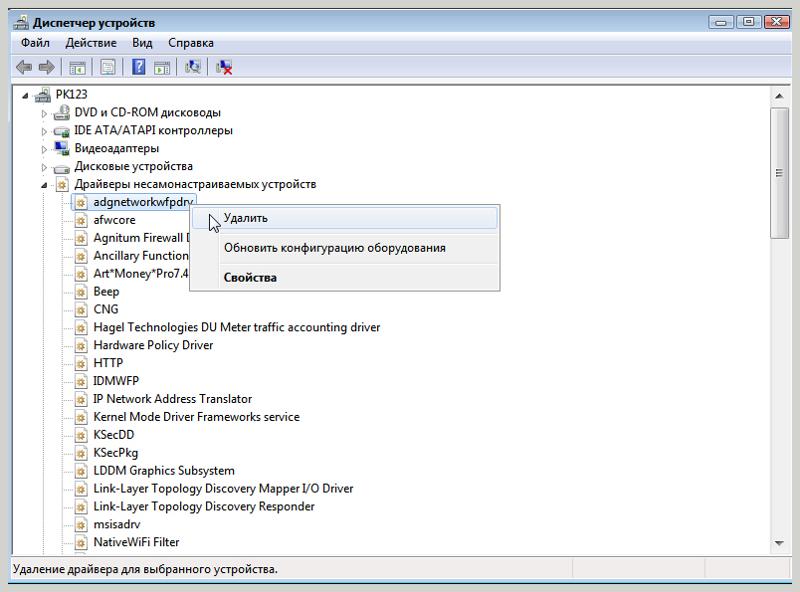Select LDDM Graphics Subsystem

164,471
